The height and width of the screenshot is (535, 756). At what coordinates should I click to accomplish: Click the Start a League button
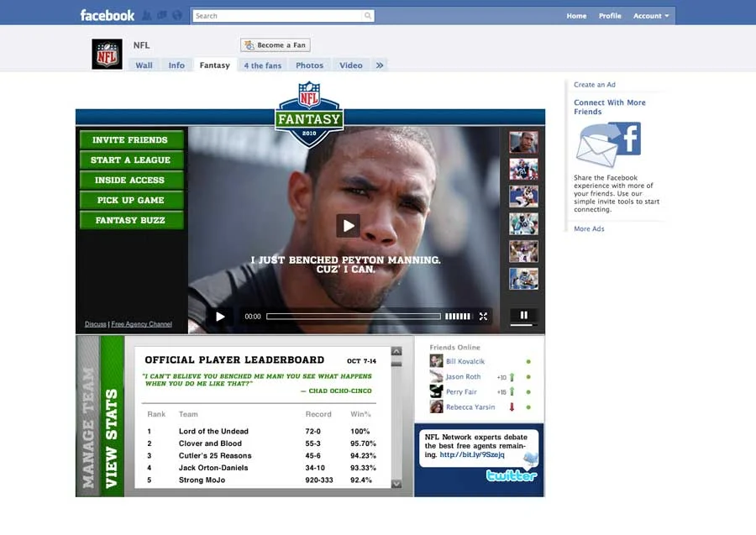[131, 160]
